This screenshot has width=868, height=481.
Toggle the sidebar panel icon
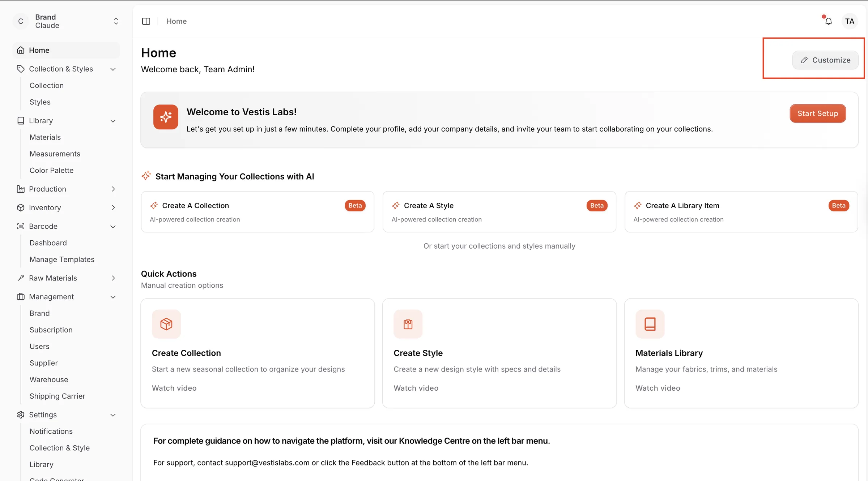146,21
